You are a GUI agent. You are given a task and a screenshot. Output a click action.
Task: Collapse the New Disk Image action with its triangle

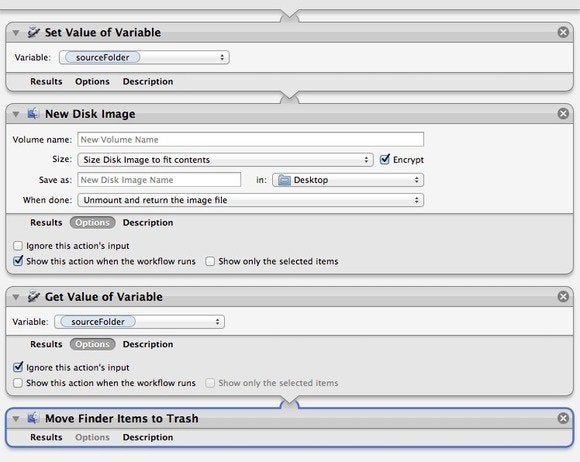tap(16, 114)
